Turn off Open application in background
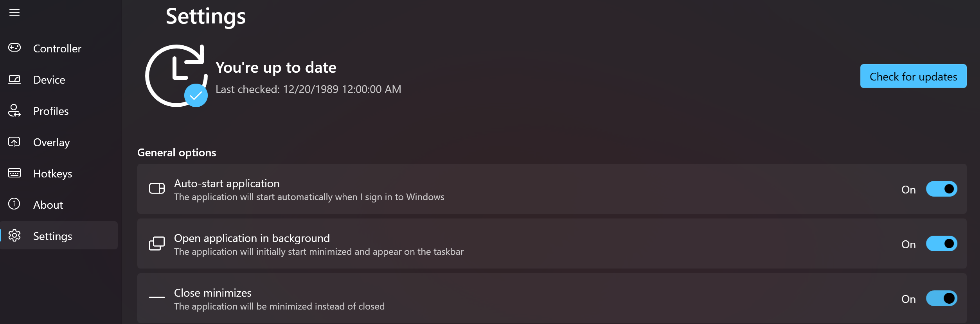 pyautogui.click(x=941, y=244)
